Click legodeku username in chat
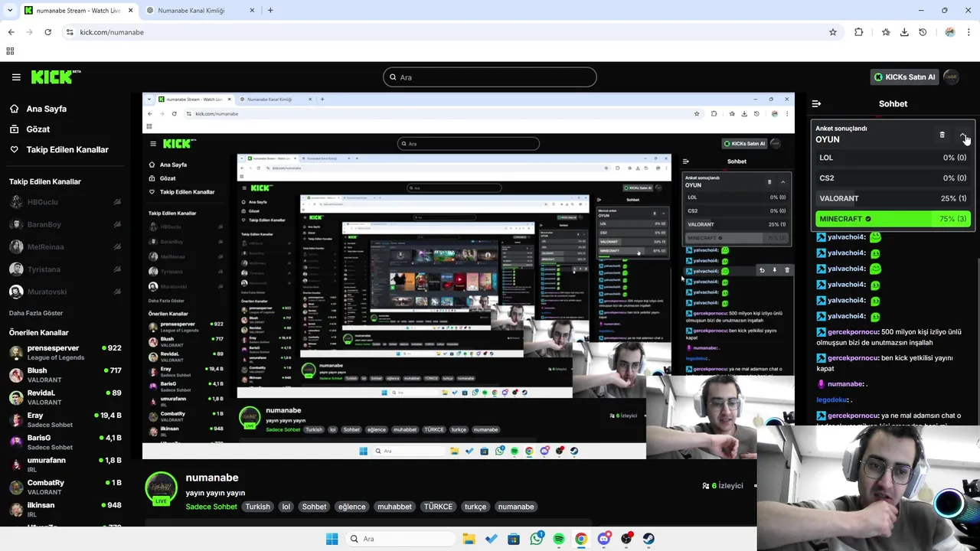This screenshot has width=980, height=551. click(x=832, y=399)
